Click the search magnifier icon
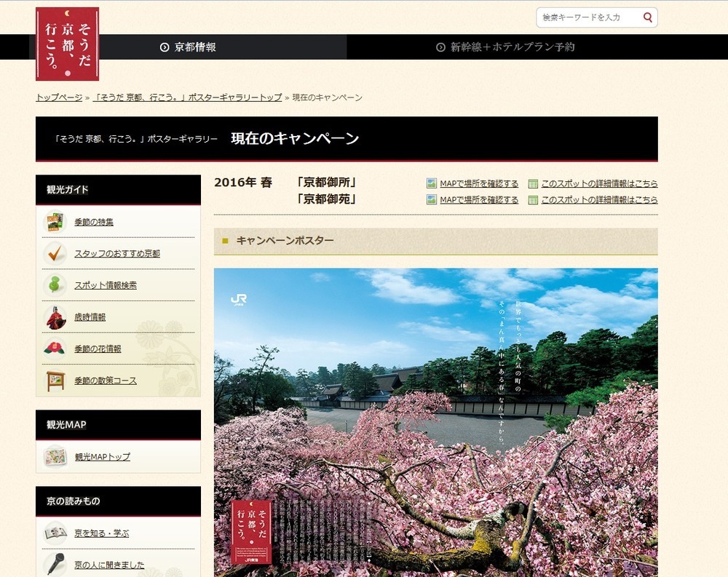 coord(647,17)
